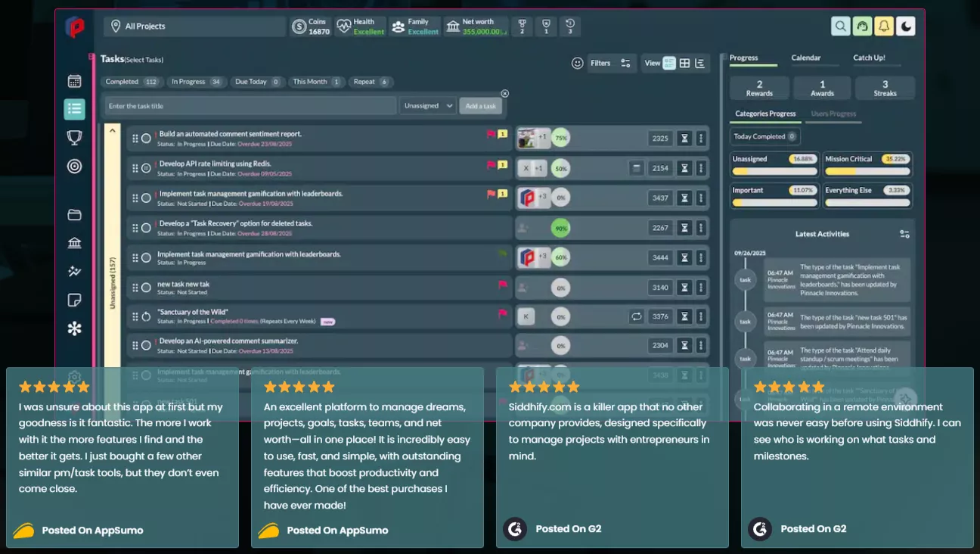Screen dimensions: 980x554
Task: Click the shield awards icon showing 1 in the header
Action: click(x=546, y=26)
